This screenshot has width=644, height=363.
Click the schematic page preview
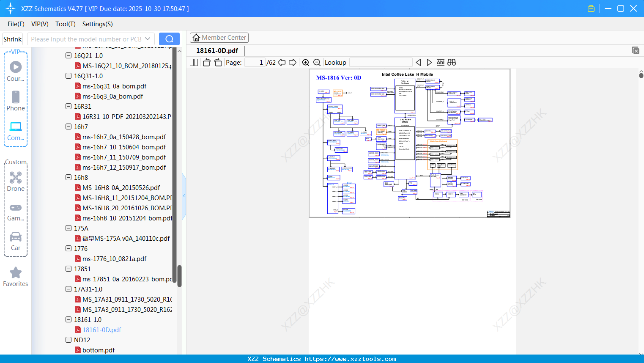coord(410,143)
